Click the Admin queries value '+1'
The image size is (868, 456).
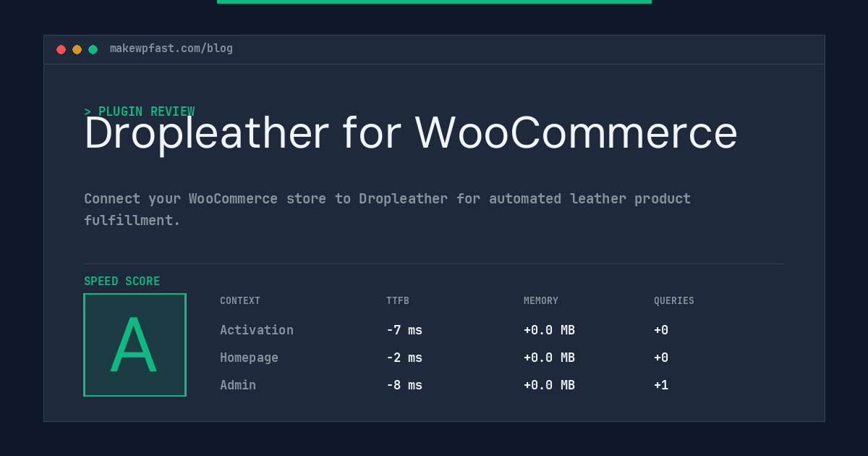click(661, 385)
